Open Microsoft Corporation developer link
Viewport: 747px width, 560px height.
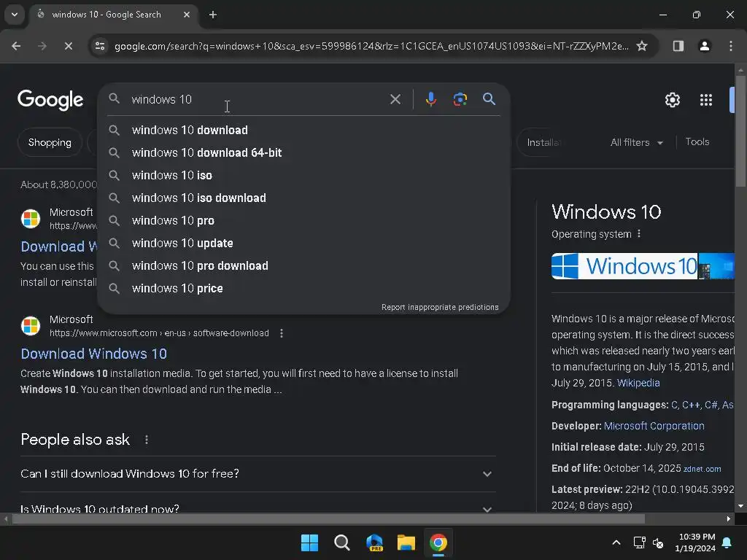click(x=654, y=426)
